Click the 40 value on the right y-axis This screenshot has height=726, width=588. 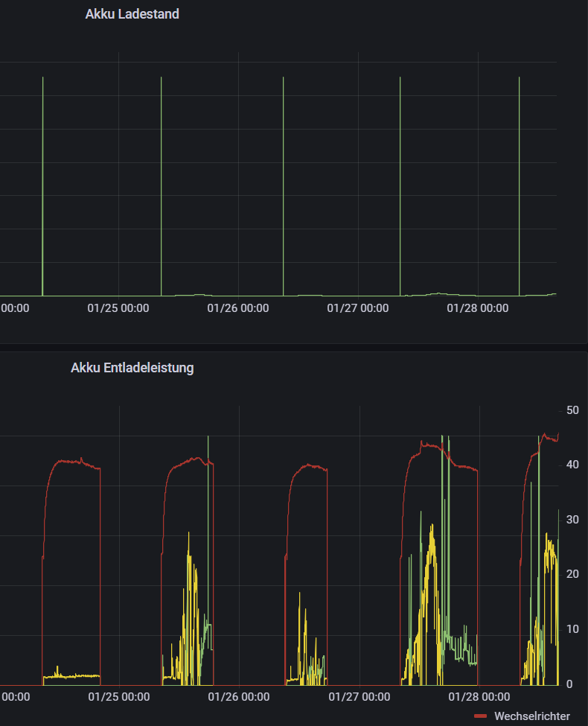[572, 465]
